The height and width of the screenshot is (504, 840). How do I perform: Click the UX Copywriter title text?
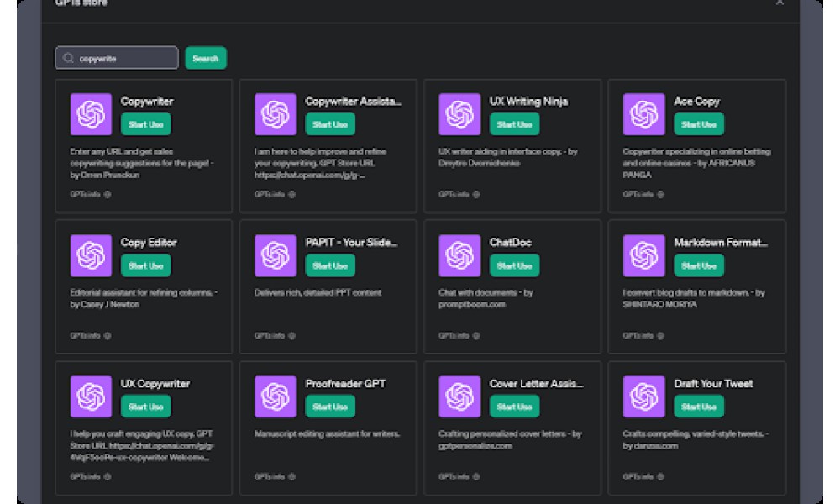(x=155, y=384)
